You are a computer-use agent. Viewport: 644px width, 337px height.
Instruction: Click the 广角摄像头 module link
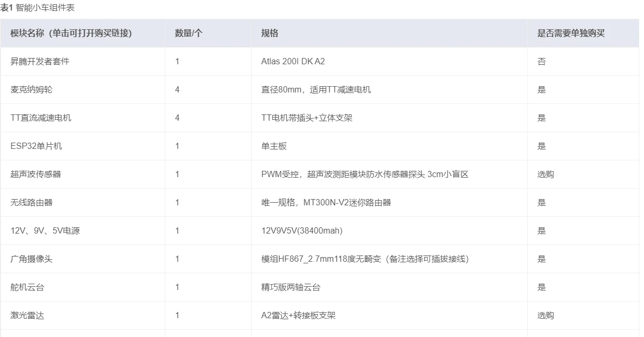pos(31,259)
